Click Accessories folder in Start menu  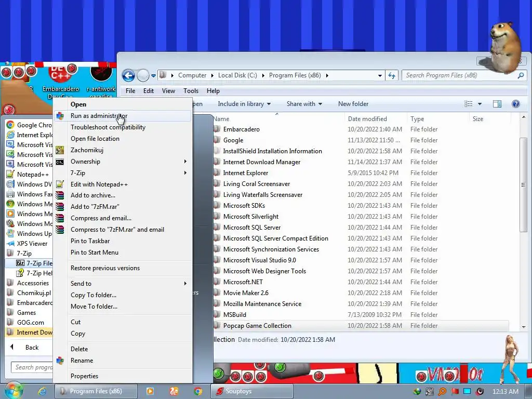click(x=28, y=283)
